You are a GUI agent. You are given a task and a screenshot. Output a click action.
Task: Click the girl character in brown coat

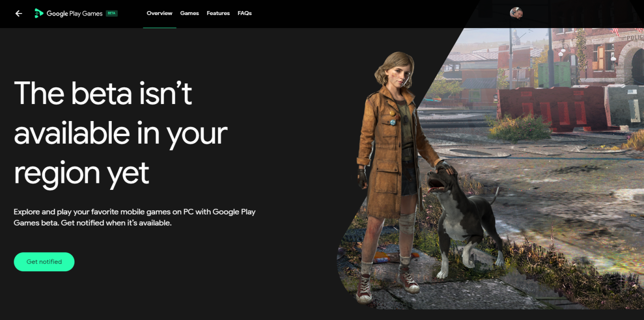[390, 151]
